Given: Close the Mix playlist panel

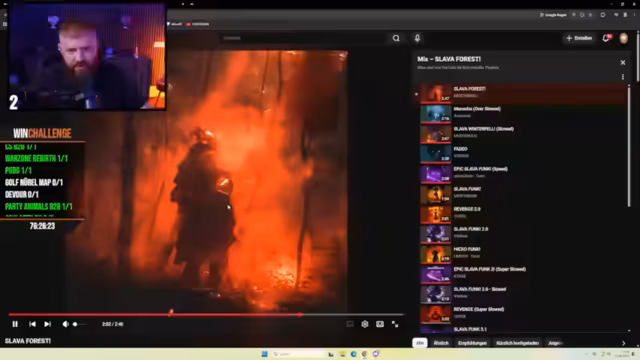Looking at the screenshot, I should tap(622, 62).
